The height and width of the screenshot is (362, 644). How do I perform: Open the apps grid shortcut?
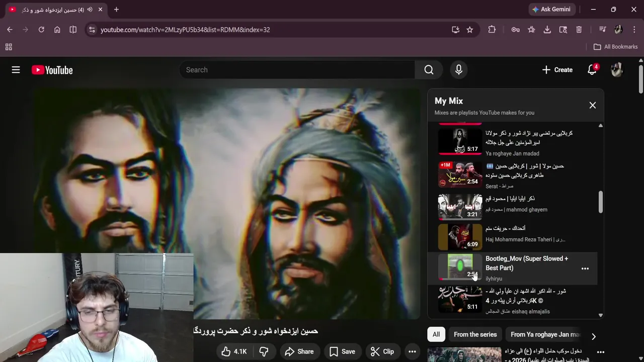[9, 47]
